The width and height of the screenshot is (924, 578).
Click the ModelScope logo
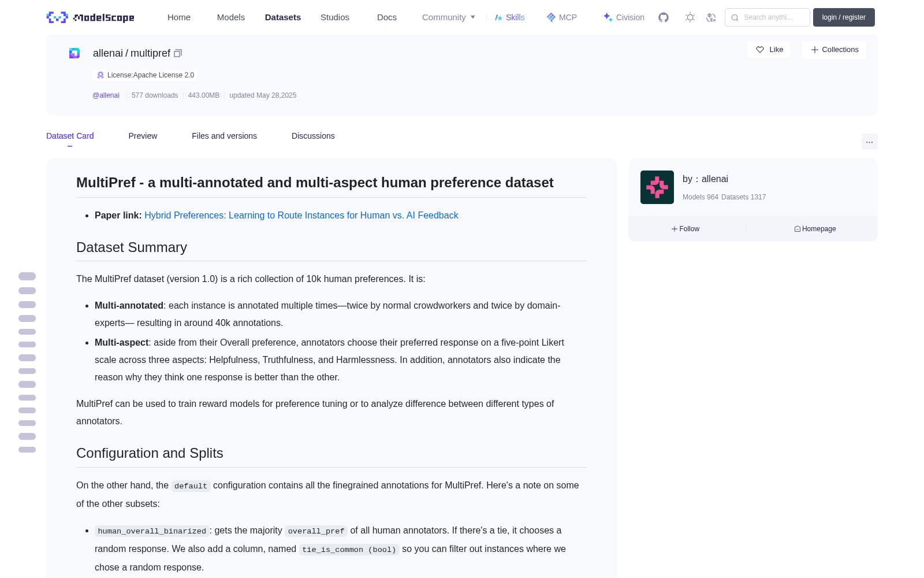[90, 17]
